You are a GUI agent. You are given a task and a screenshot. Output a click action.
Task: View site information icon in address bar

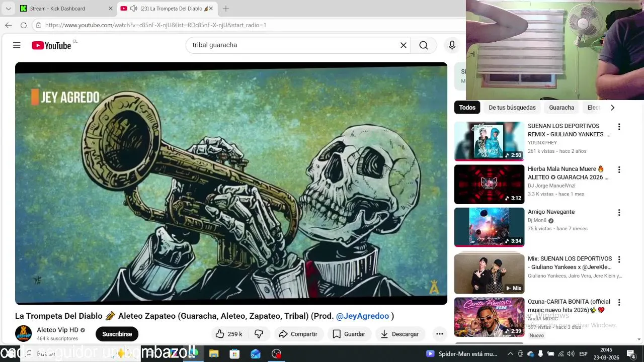click(x=38, y=25)
